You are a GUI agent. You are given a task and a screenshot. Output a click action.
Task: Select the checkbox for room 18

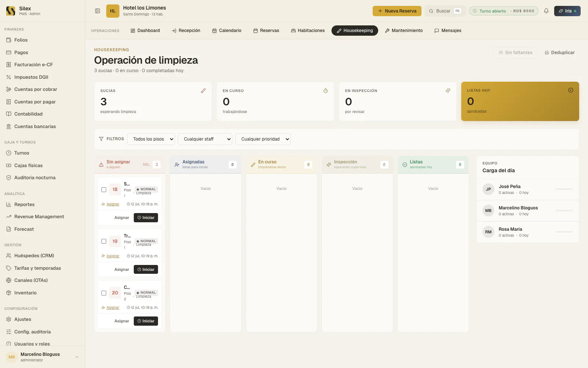pos(104,190)
